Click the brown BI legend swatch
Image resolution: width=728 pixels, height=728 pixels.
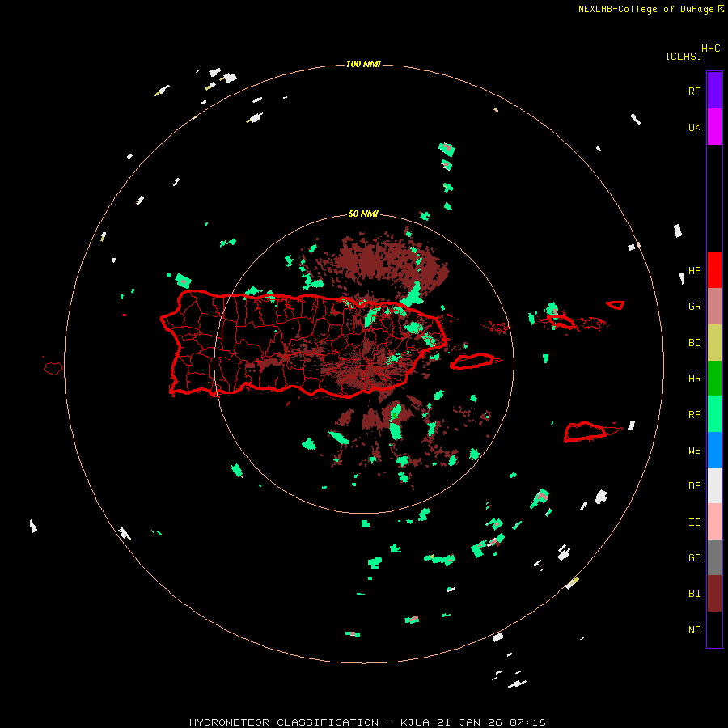pyautogui.click(x=714, y=594)
